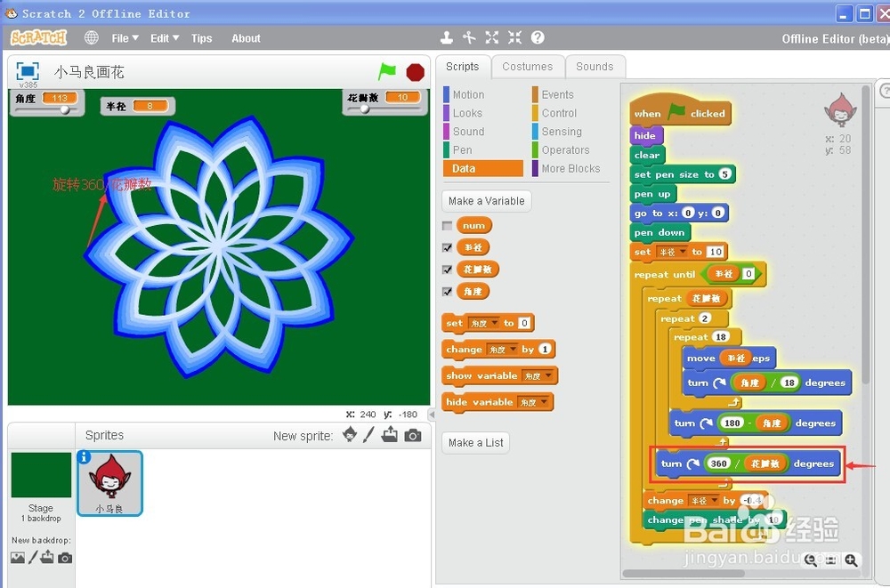Select the scissors delete tool

[x=469, y=37]
